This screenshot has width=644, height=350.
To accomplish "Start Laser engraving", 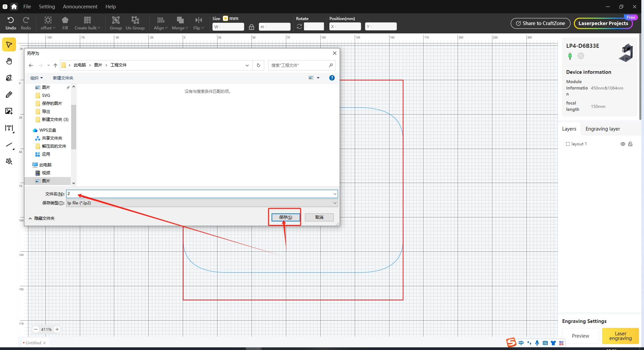I will point(620,336).
